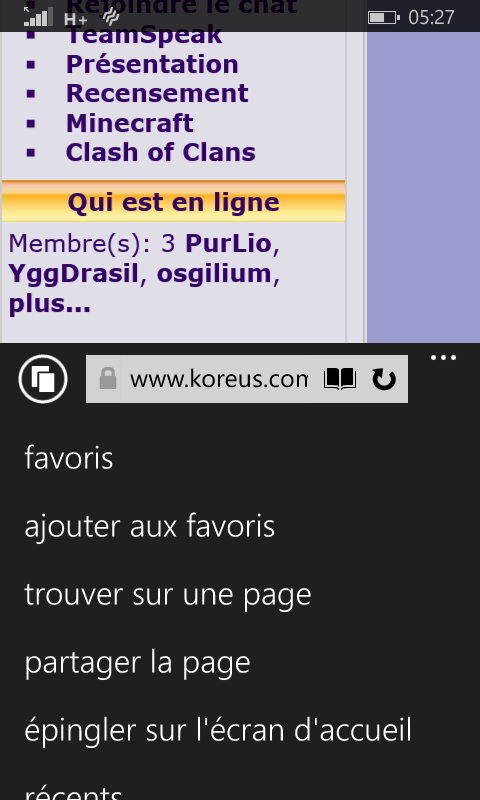Tap the signal strength bars icon
Image resolution: width=480 pixels, height=800 pixels.
click(38, 17)
